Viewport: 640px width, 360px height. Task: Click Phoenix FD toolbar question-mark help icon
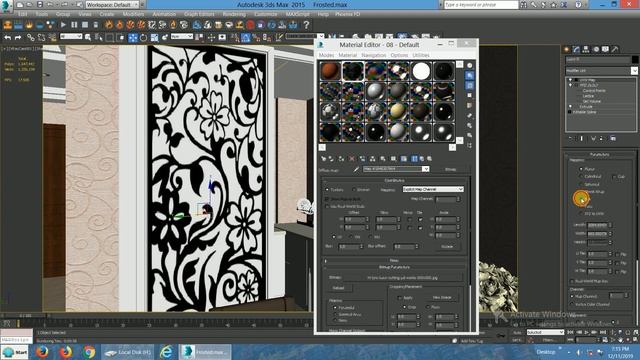coord(306,25)
